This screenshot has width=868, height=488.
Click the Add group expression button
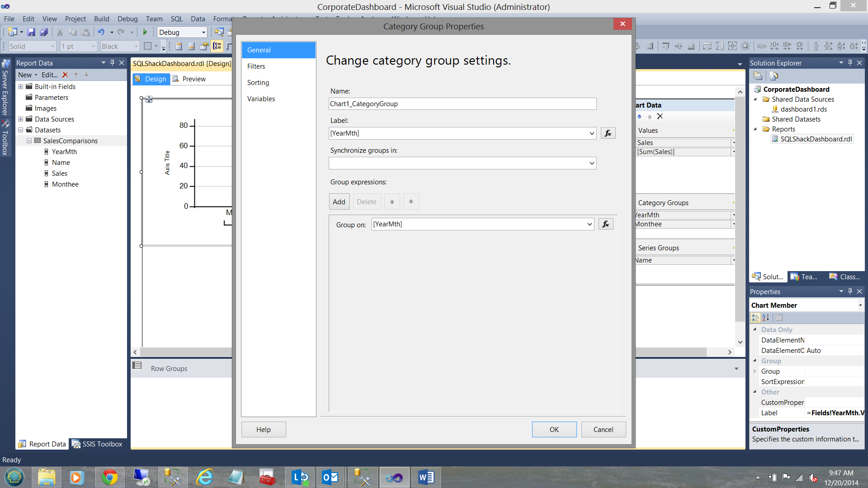pos(339,202)
